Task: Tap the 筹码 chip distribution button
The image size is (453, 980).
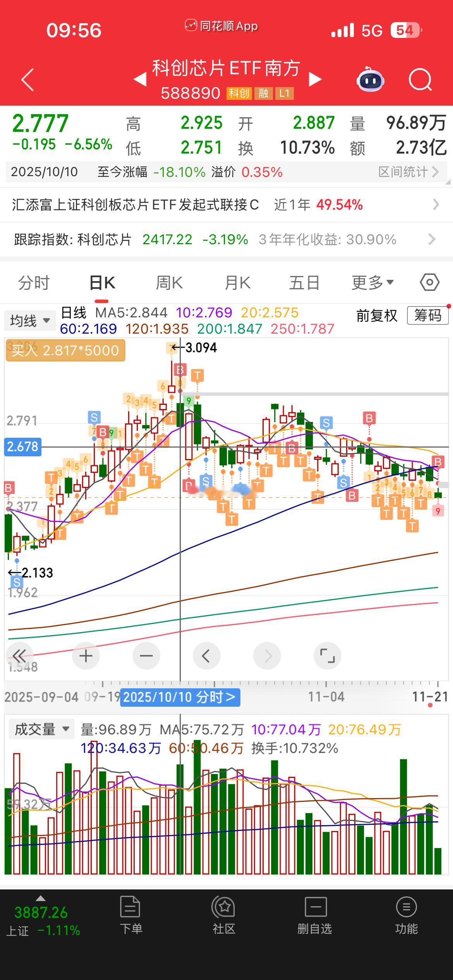Action: (x=428, y=315)
